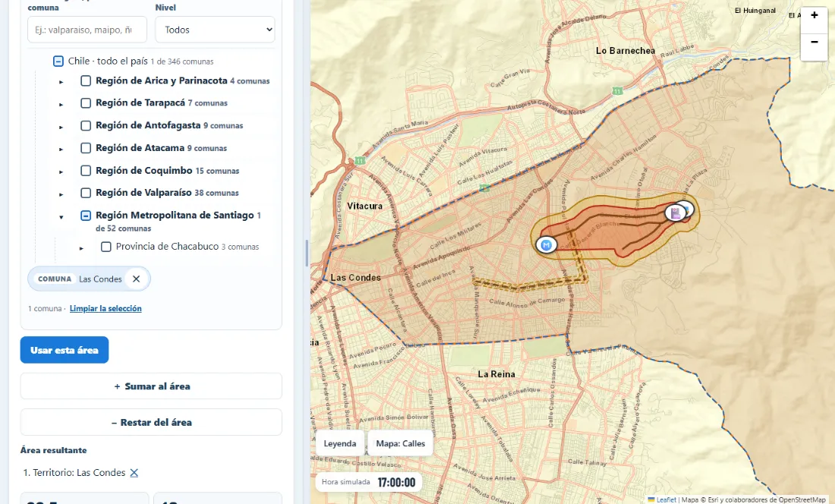The image size is (835, 504).
Task: Click Usar esta área button
Action: (x=65, y=350)
